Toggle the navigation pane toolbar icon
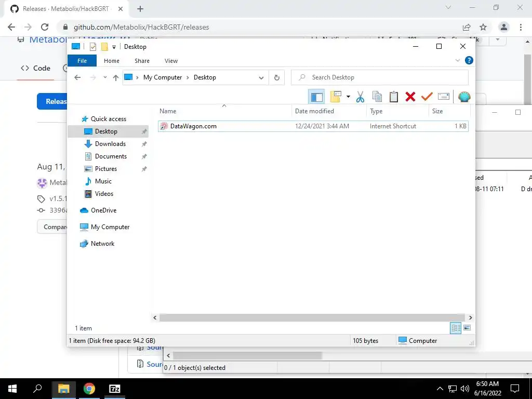 pos(316,97)
